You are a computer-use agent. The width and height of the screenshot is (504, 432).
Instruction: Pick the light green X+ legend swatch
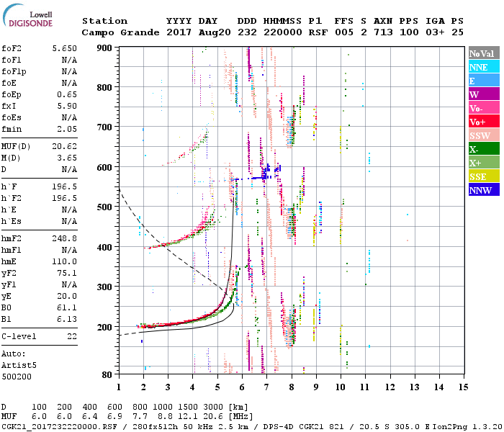tap(483, 163)
